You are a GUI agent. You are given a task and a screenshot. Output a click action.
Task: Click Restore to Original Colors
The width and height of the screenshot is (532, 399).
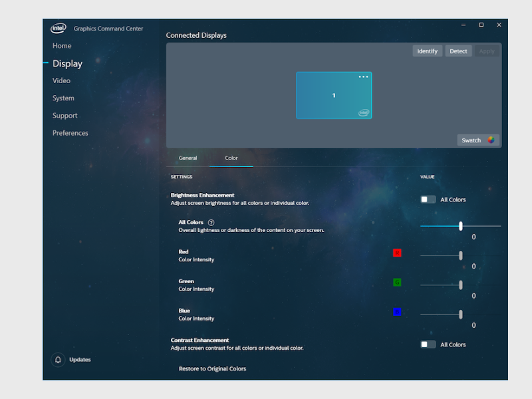[212, 368]
